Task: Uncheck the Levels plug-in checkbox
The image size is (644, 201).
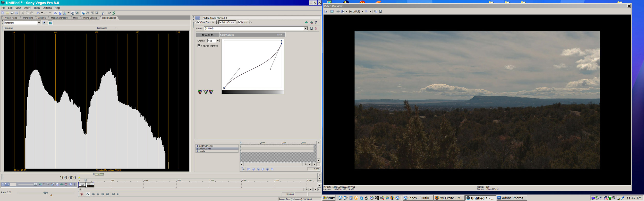Action: (x=240, y=22)
